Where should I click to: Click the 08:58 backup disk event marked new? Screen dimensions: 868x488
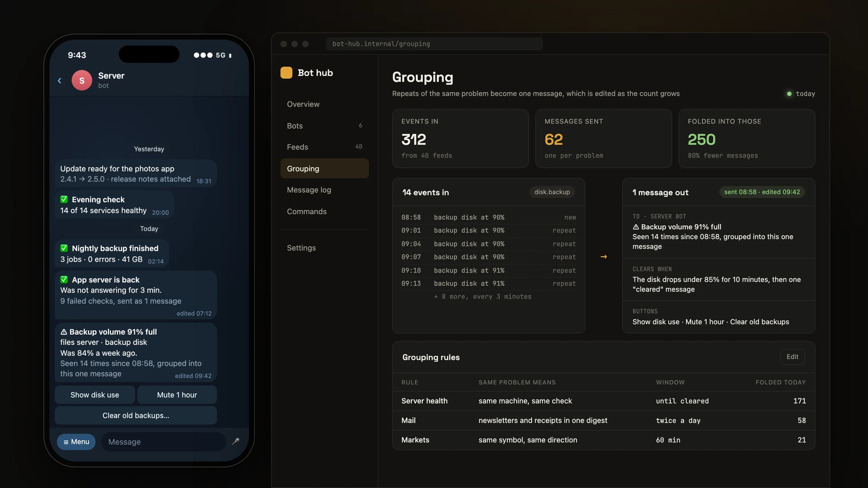tap(489, 217)
